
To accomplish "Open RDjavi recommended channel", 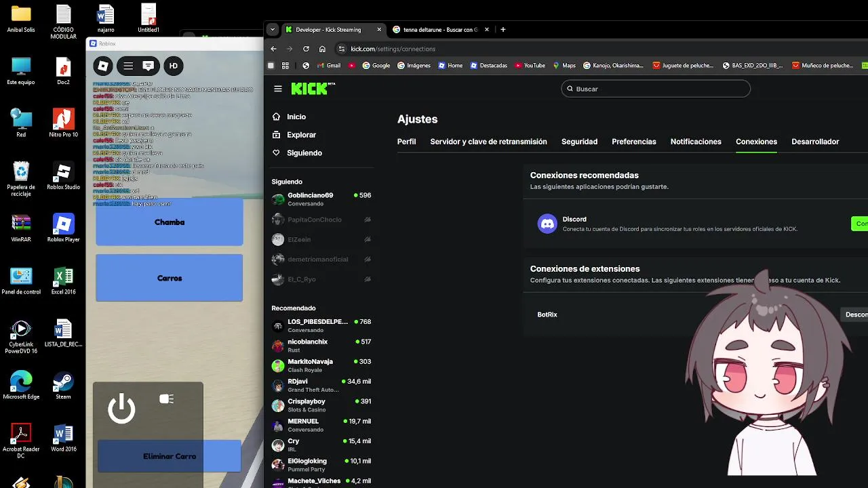I will (x=321, y=386).
